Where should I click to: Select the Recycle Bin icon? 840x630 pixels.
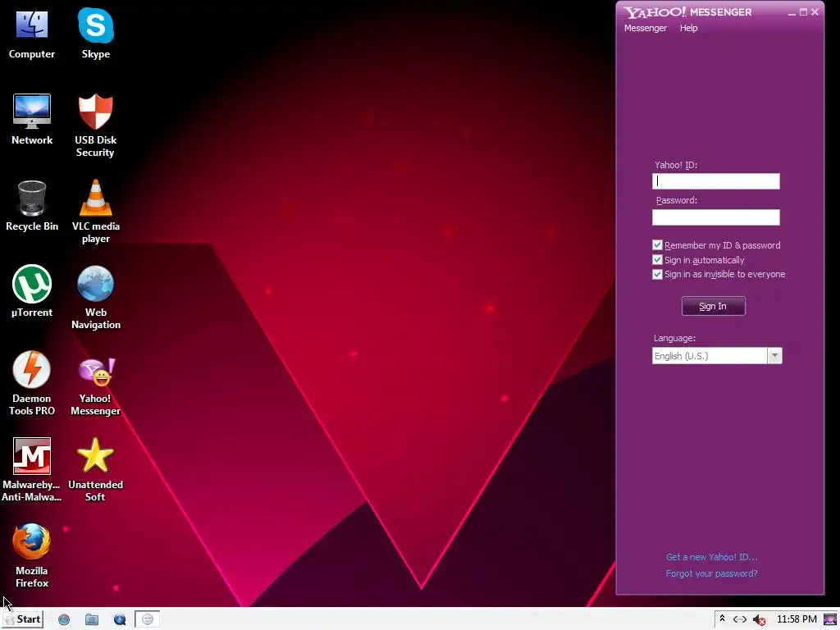click(32, 206)
